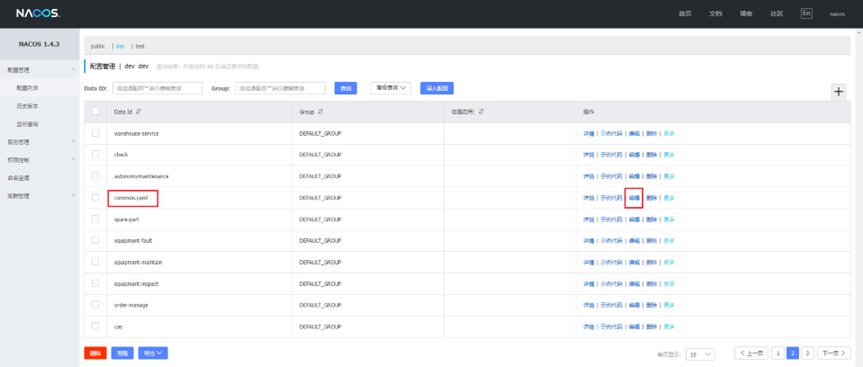Click 删除 link for can row

click(x=652, y=326)
